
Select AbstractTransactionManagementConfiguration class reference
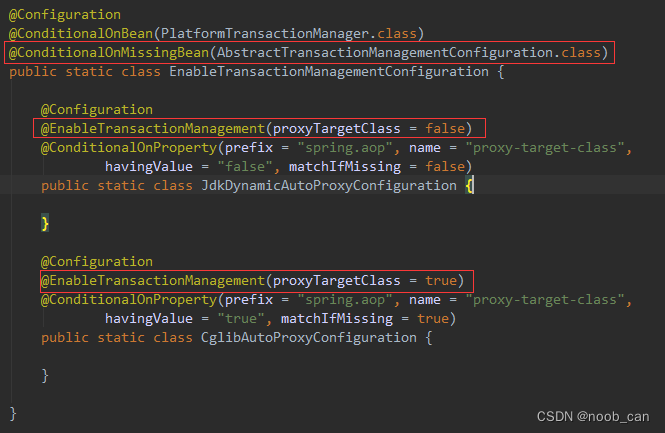click(385, 53)
